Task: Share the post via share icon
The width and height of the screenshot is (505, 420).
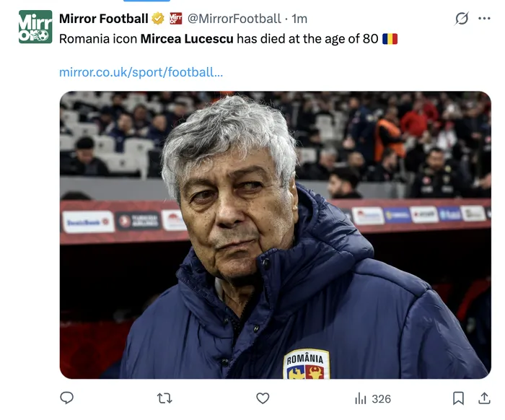Action: pyautogui.click(x=484, y=398)
